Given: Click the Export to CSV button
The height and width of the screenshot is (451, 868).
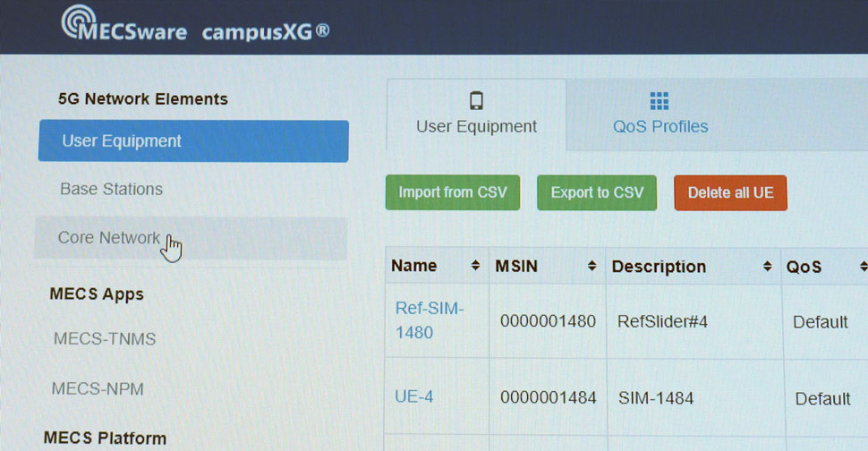Looking at the screenshot, I should pyautogui.click(x=597, y=192).
